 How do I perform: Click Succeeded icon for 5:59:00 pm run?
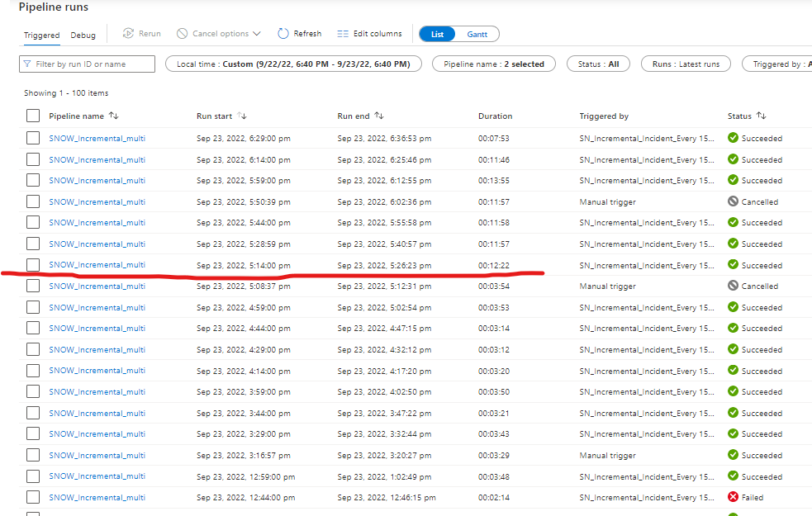point(733,180)
